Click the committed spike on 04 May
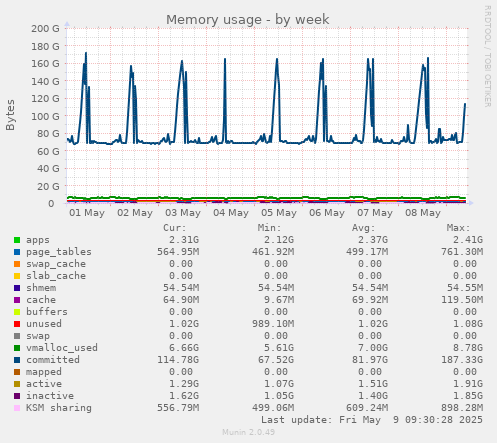The height and width of the screenshot is (443, 497). click(225, 59)
